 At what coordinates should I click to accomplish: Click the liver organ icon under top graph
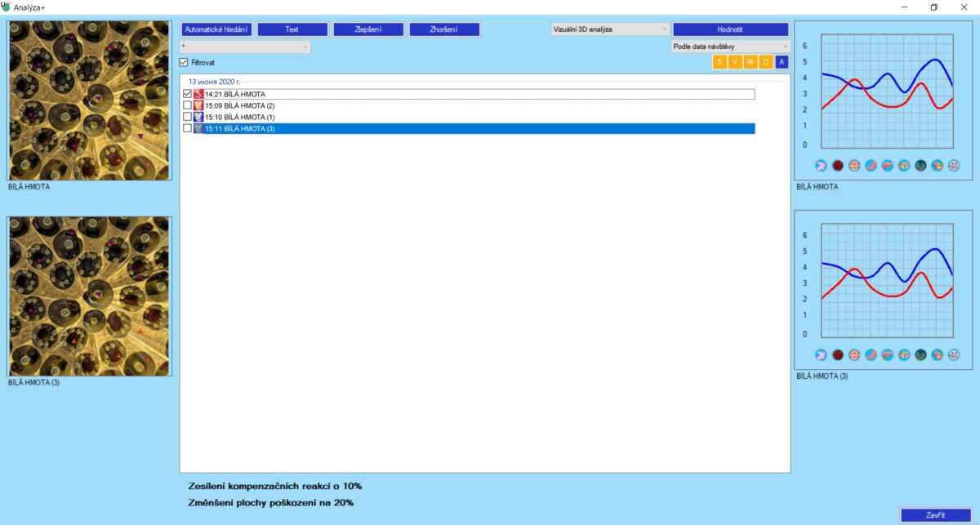[x=887, y=166]
